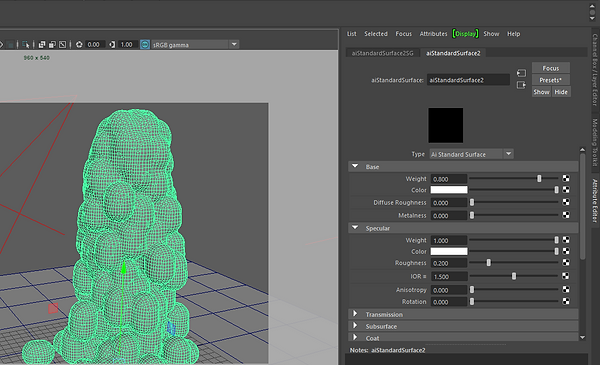This screenshot has width=600, height=365.
Task: Click the green Y-axis move manipulator arrow
Action: pyautogui.click(x=124, y=268)
